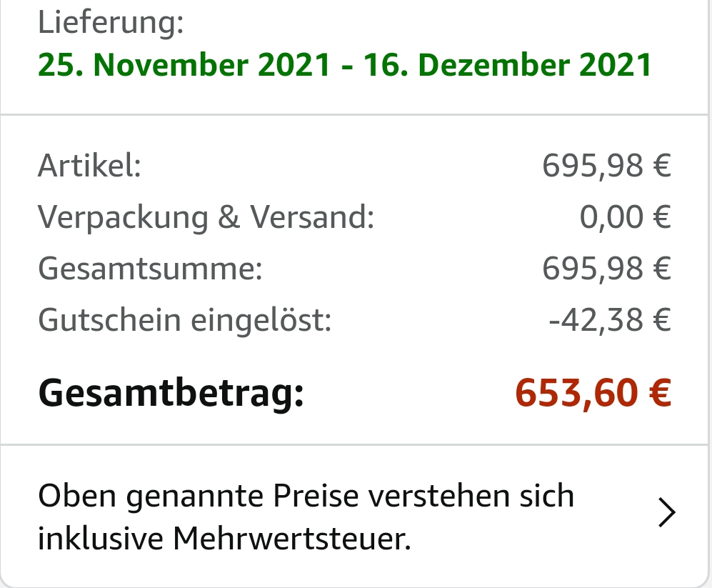Select the voucher discount -42,38 €
712x588 pixels.
(609, 320)
